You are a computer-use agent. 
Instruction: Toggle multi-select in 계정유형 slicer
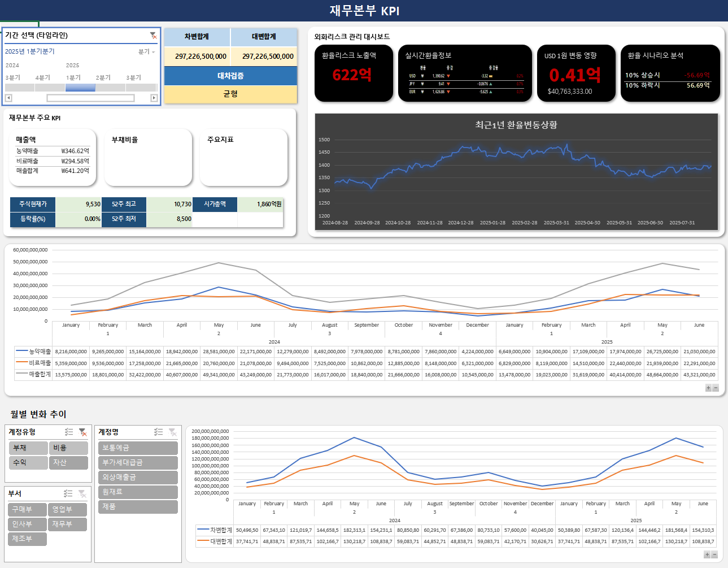(x=69, y=432)
